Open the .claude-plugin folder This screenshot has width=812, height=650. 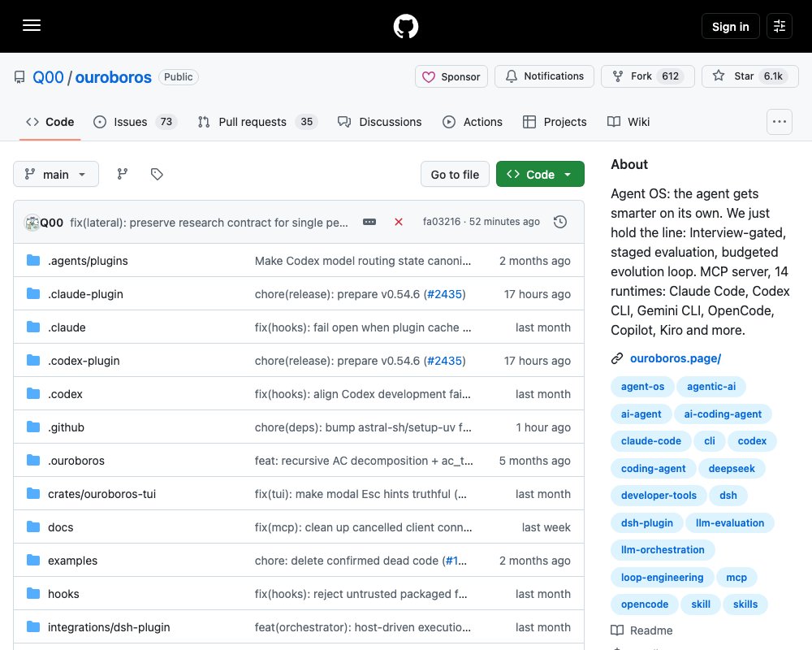(85, 294)
